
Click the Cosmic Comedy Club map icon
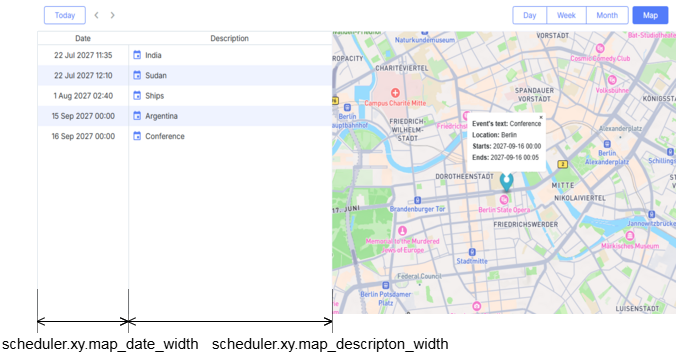600,48
